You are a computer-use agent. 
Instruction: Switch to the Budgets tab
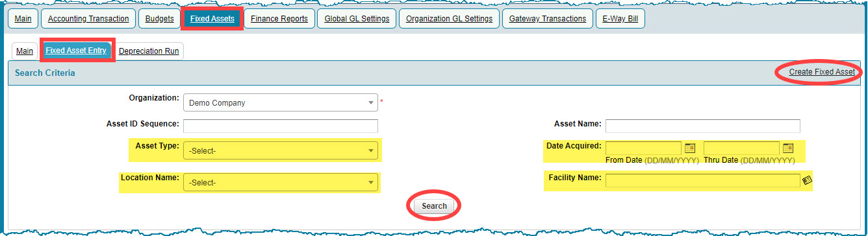click(160, 19)
